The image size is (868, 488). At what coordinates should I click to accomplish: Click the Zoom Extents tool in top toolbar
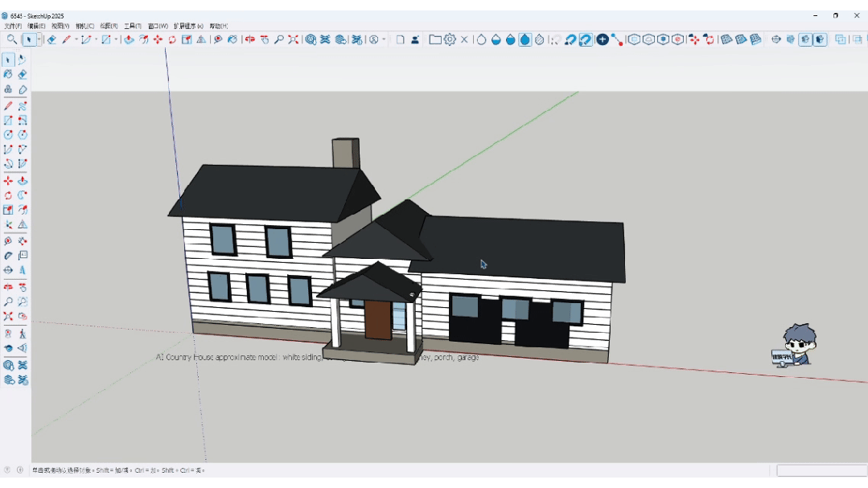(294, 40)
